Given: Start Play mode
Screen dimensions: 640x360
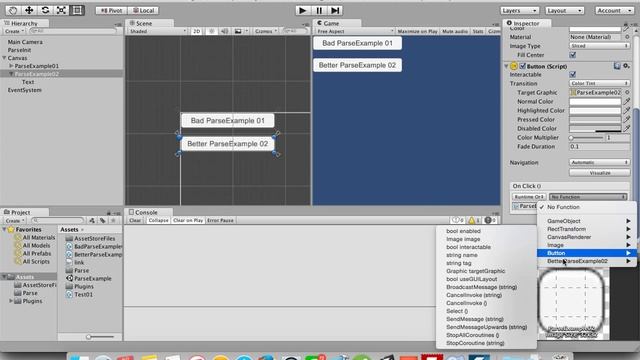Looking at the screenshot, I should (x=302, y=10).
